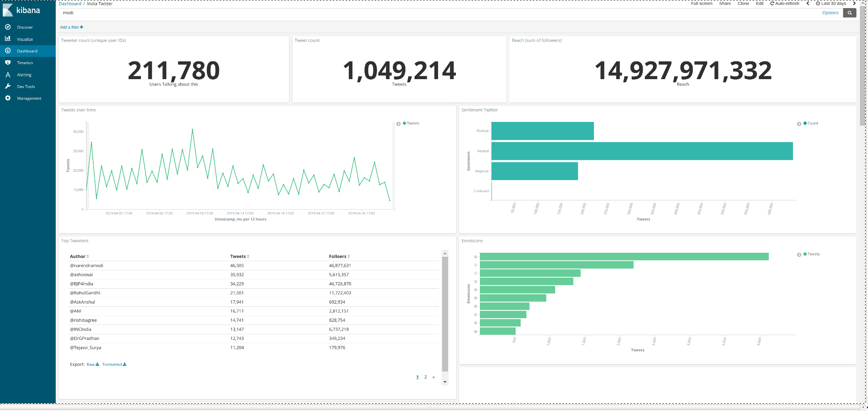Advance the time range with the right chevron
This screenshot has height=411, width=868.
(x=855, y=3)
